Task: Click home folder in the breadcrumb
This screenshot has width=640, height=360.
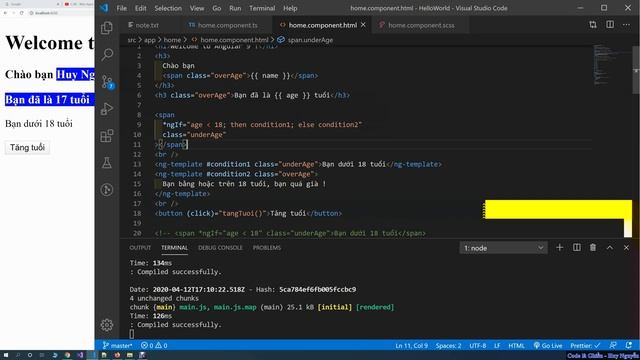Action: click(172, 40)
